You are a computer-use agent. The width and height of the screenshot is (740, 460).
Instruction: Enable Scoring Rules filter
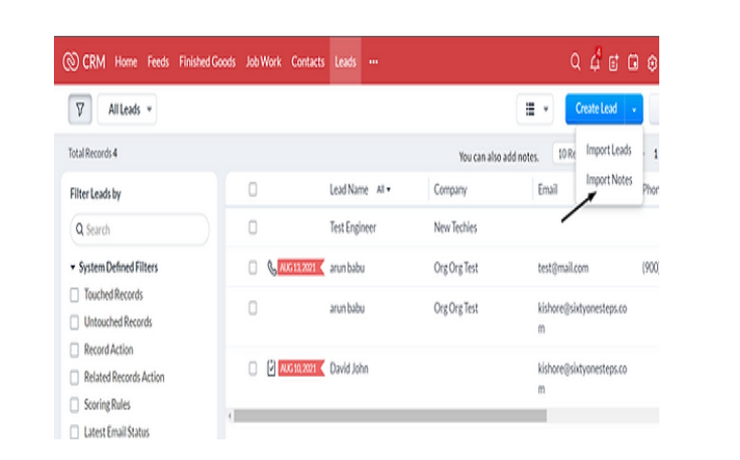[x=74, y=405]
